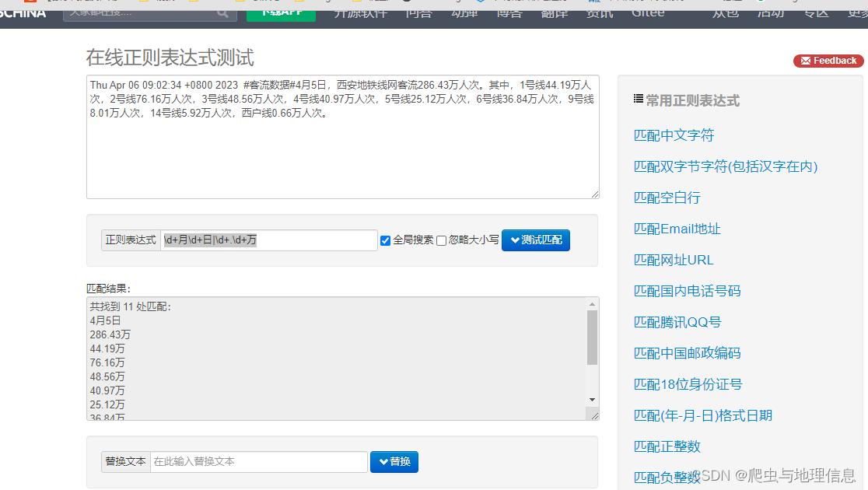Click the 测试匹配 button
This screenshot has height=490, width=868.
535,240
